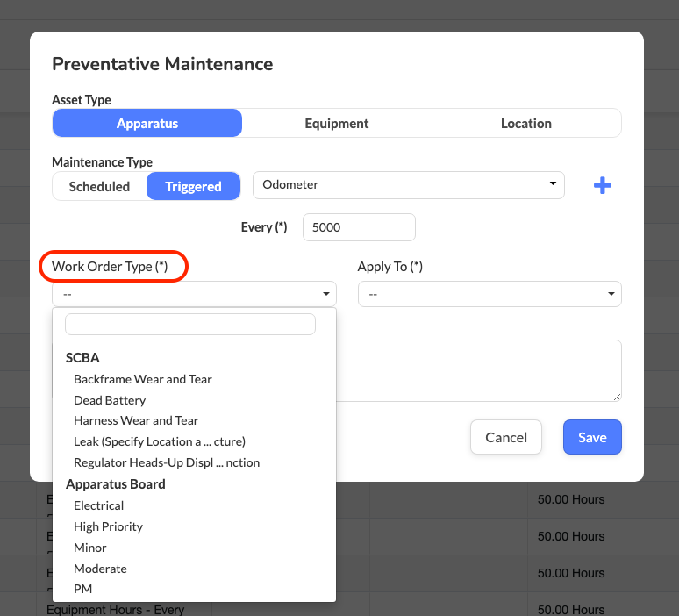Choose the Location asset type
The image size is (679, 616).
click(x=525, y=124)
